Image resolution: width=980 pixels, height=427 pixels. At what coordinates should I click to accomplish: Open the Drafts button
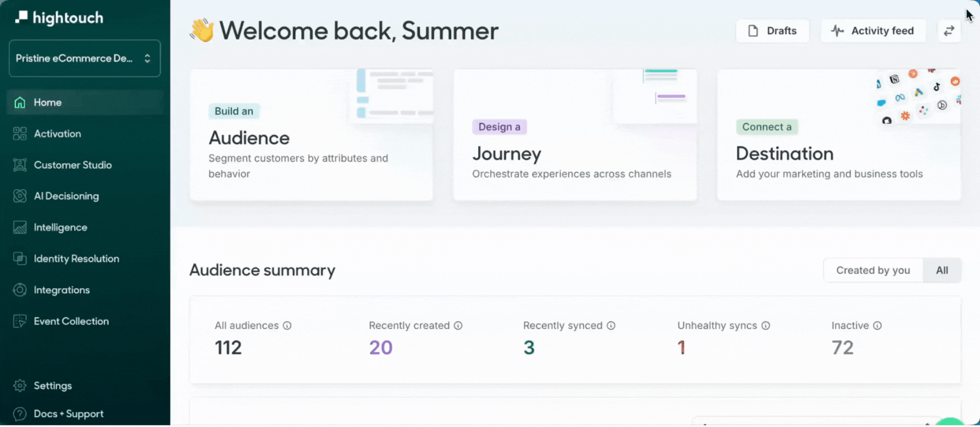click(x=773, y=31)
